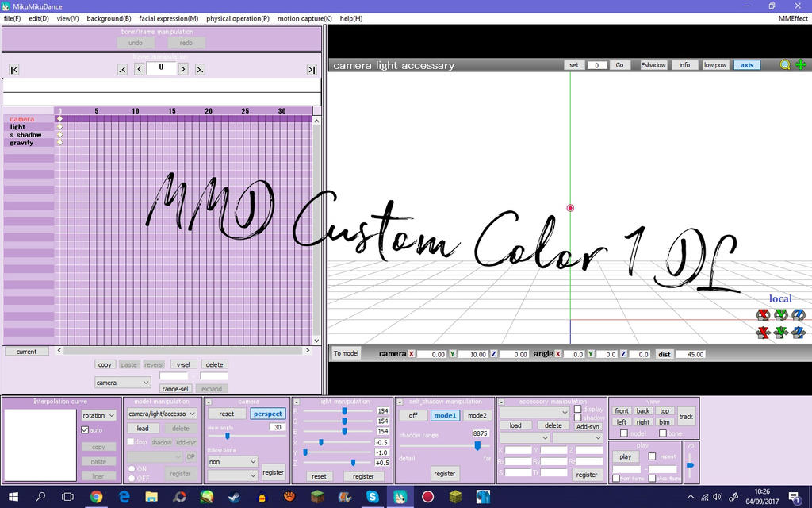Click the timeline vertical scrollbar down arrow
This screenshot has width=812, height=508.
tap(317, 341)
